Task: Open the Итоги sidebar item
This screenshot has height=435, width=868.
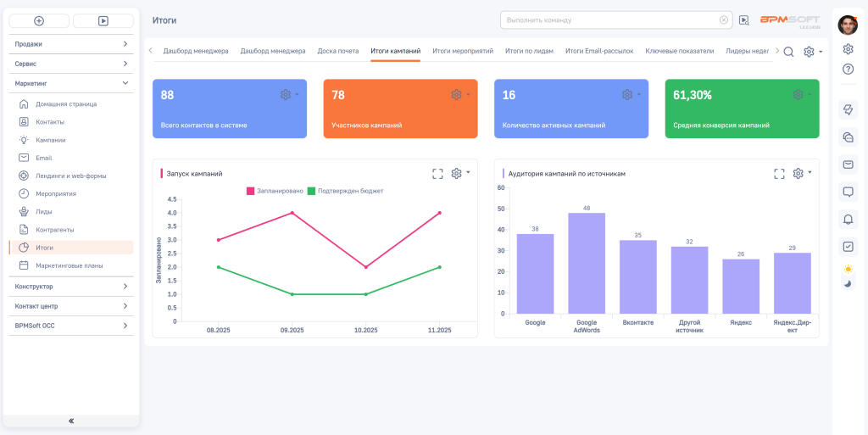Action: pyautogui.click(x=71, y=248)
